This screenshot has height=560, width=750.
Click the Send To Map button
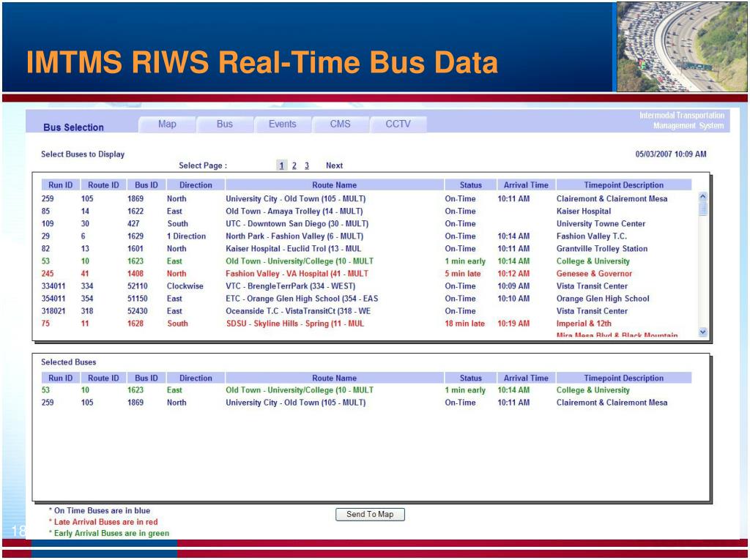370,514
